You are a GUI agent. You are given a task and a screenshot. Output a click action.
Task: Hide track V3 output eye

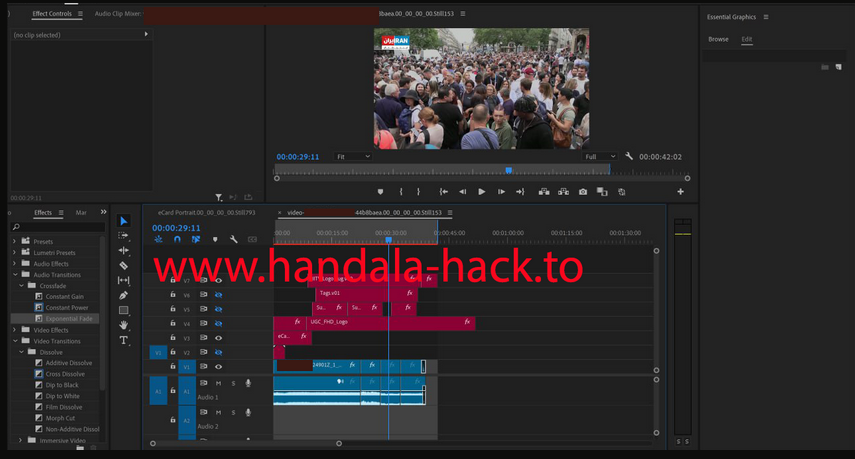218,338
